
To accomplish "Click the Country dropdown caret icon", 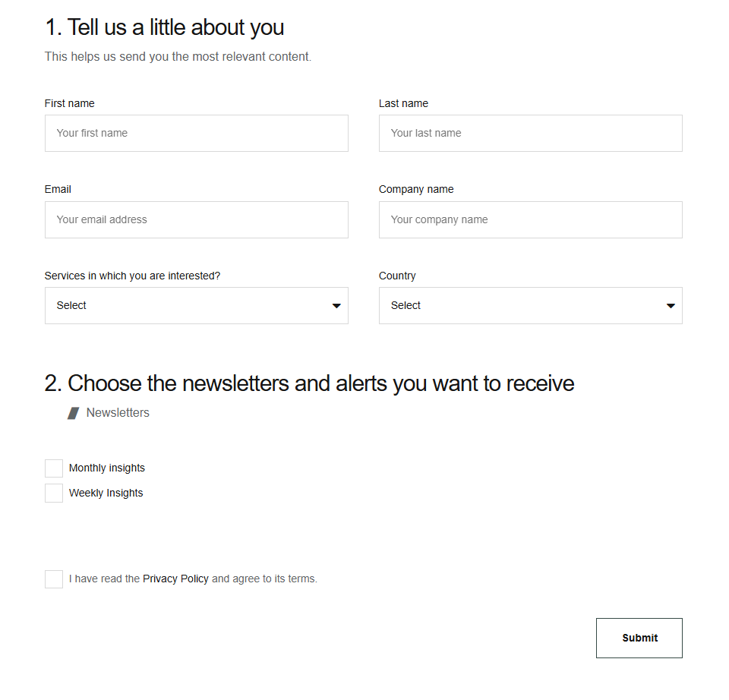I will point(671,306).
